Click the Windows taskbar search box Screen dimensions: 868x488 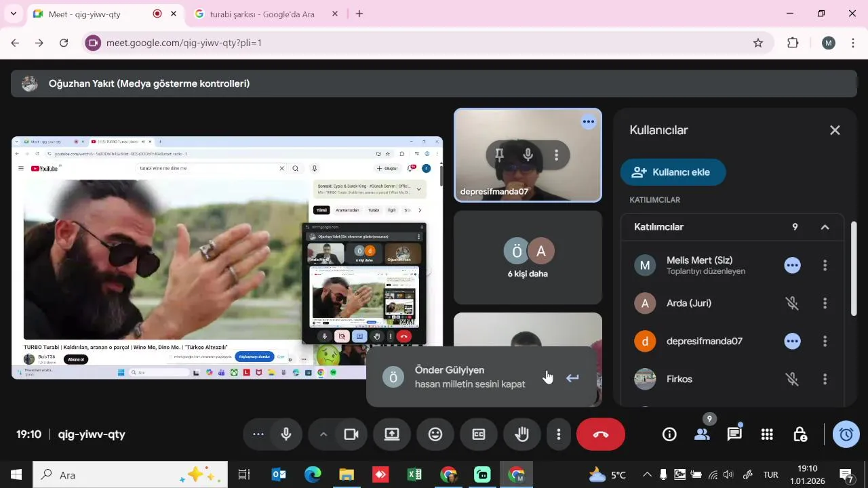[x=130, y=475]
